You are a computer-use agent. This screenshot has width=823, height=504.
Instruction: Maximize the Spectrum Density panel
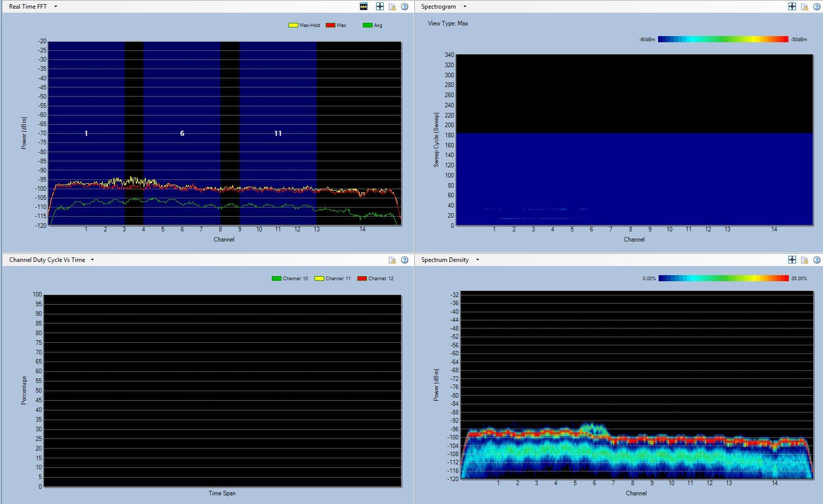(x=792, y=260)
